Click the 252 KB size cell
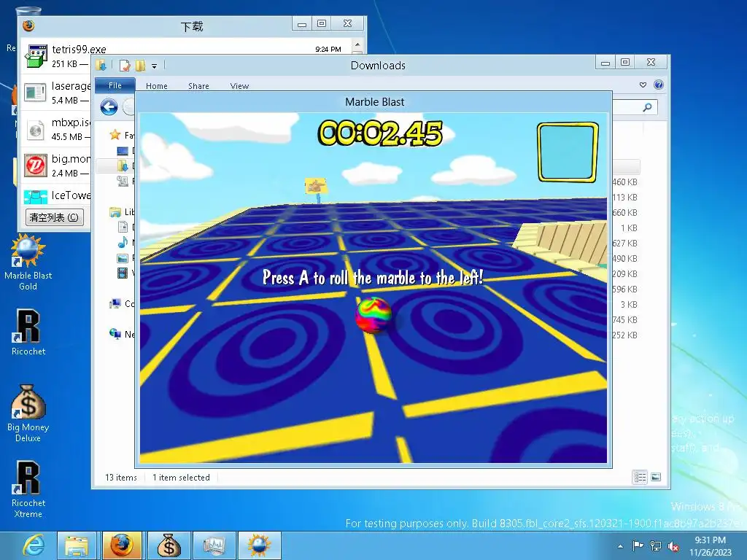Image resolution: width=747 pixels, height=560 pixels. (x=624, y=335)
